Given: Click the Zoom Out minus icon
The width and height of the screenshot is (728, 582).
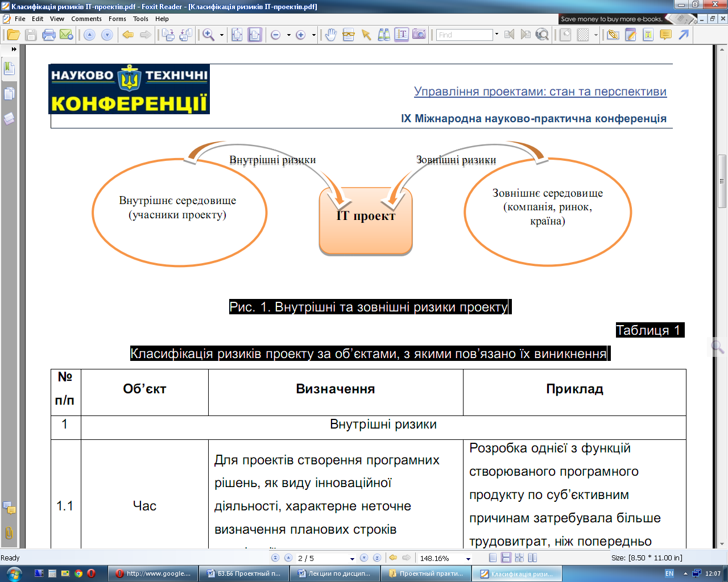Looking at the screenshot, I should pyautogui.click(x=276, y=35).
